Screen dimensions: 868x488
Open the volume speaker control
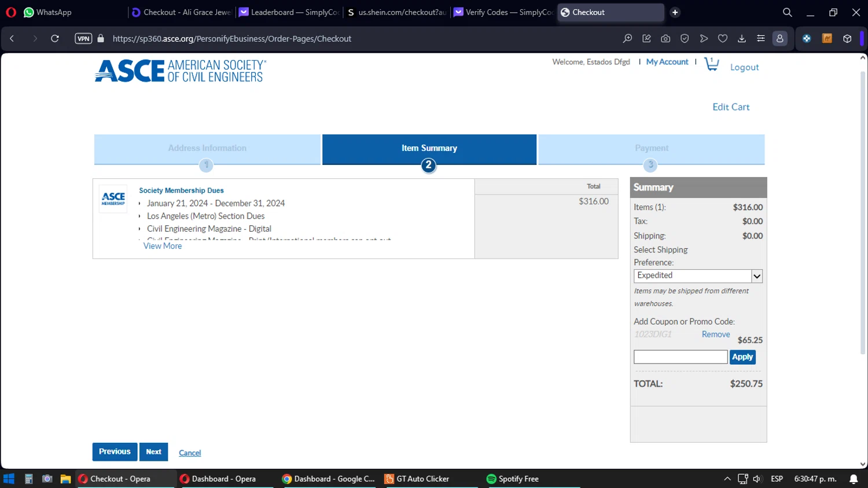pyautogui.click(x=757, y=479)
